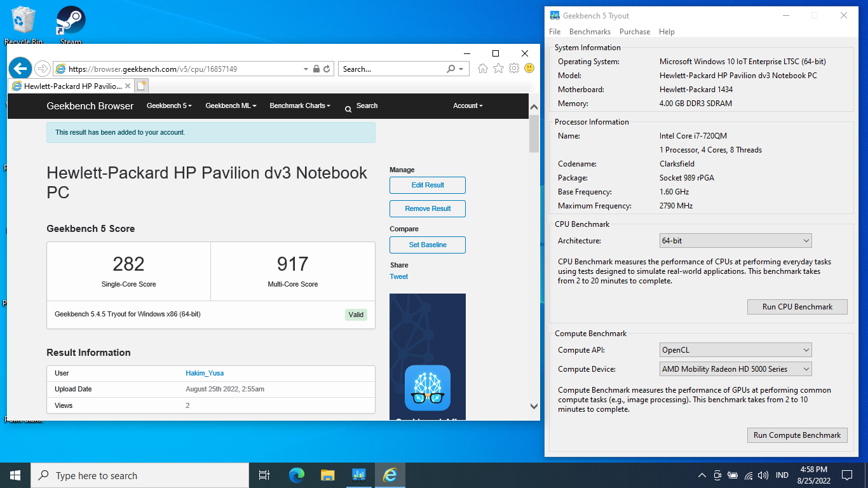Image resolution: width=868 pixels, height=488 pixels.
Task: Open the Benchmarks menu in Geekbench
Action: [x=590, y=32]
